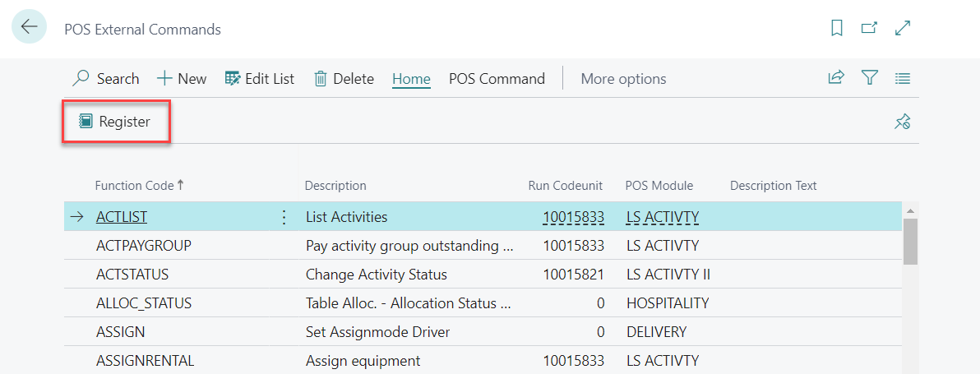Open the ACTLIST function code link
The width and height of the screenshot is (980, 374).
pyautogui.click(x=122, y=217)
